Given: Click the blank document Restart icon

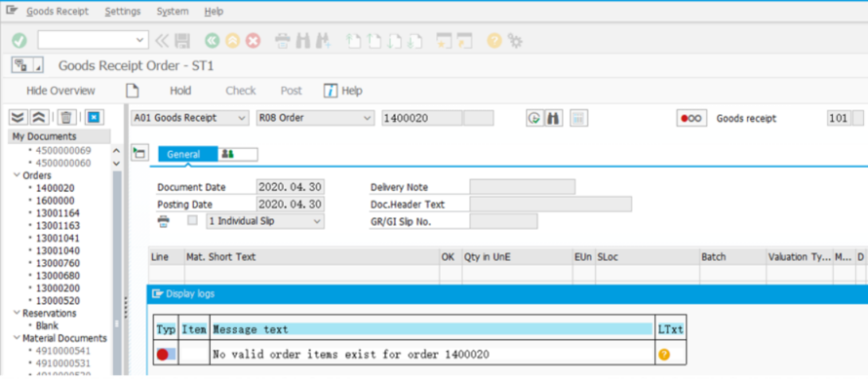Looking at the screenshot, I should (x=132, y=91).
